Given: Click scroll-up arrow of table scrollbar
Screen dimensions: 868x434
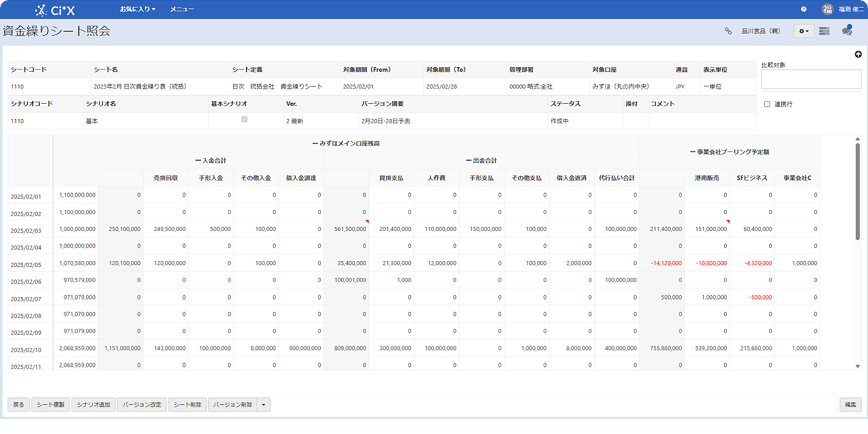Looking at the screenshot, I should click(858, 139).
